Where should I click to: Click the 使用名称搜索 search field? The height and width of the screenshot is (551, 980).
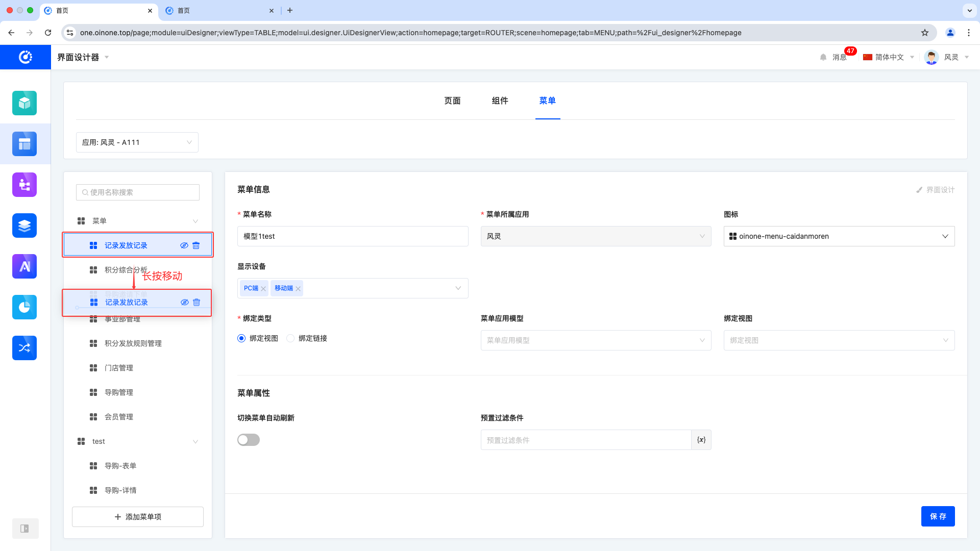click(x=138, y=192)
